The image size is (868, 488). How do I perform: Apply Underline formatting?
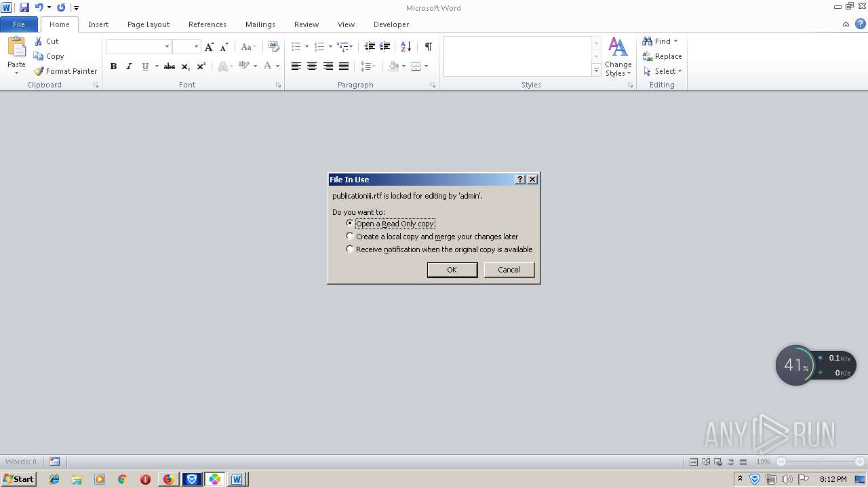point(144,66)
